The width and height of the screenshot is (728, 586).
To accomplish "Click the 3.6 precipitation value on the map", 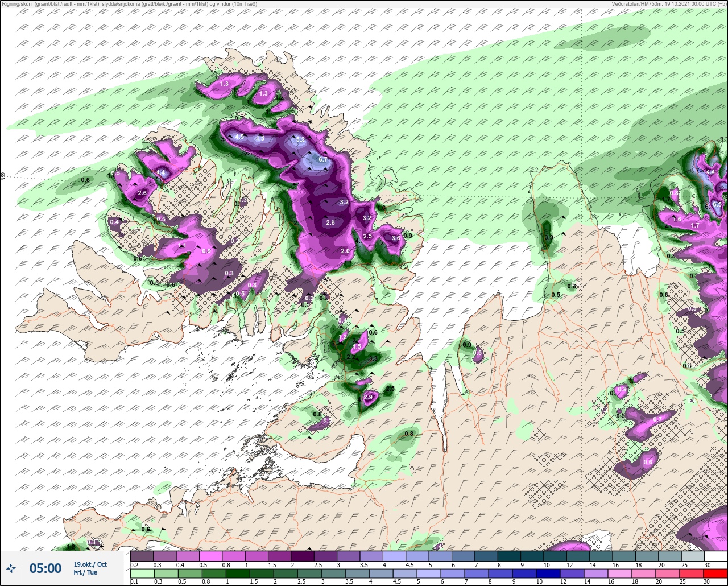I will (x=395, y=238).
